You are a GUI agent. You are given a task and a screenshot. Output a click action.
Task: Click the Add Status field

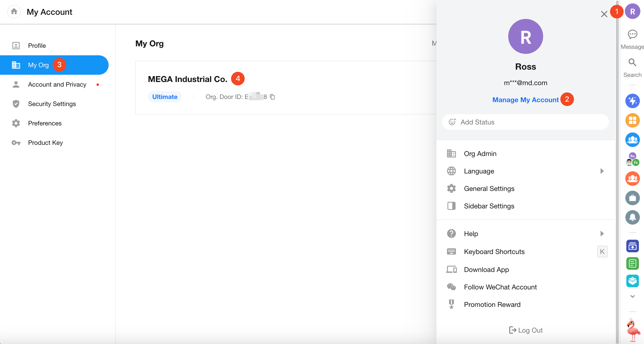click(x=525, y=122)
